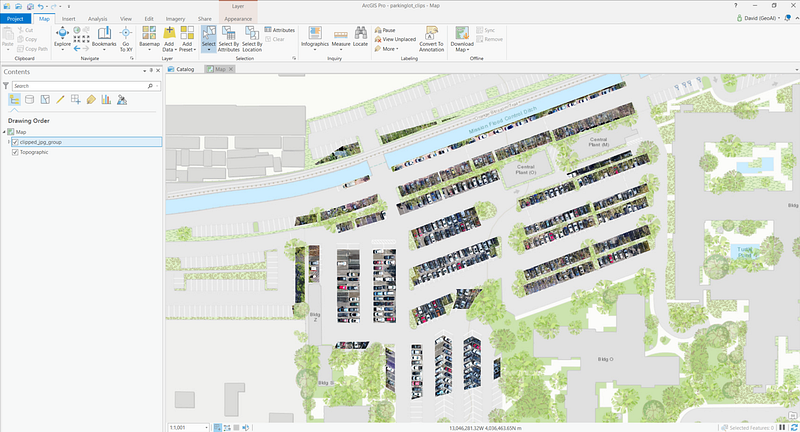Click the Select By Attributes tool
The width and height of the screenshot is (800, 432).
tap(227, 38)
